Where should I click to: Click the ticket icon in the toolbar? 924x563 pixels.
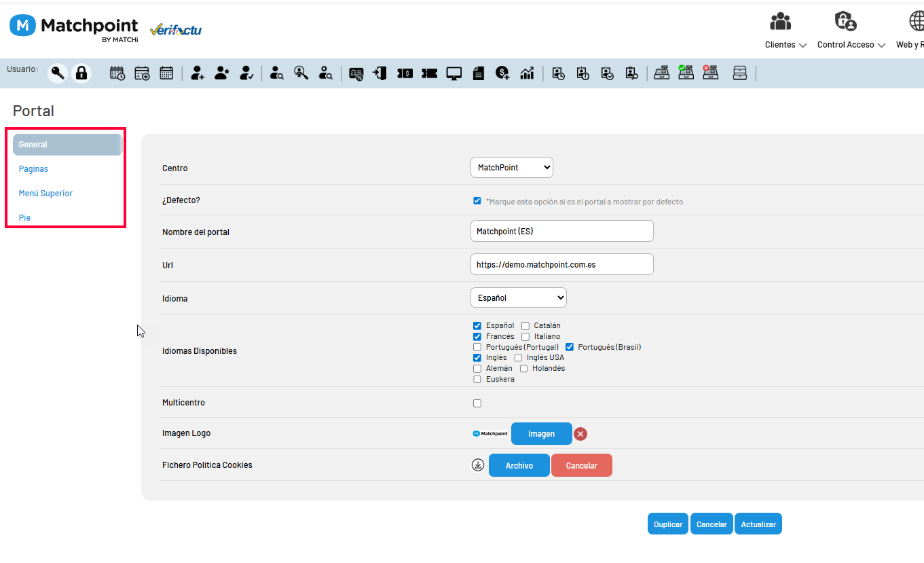(429, 73)
